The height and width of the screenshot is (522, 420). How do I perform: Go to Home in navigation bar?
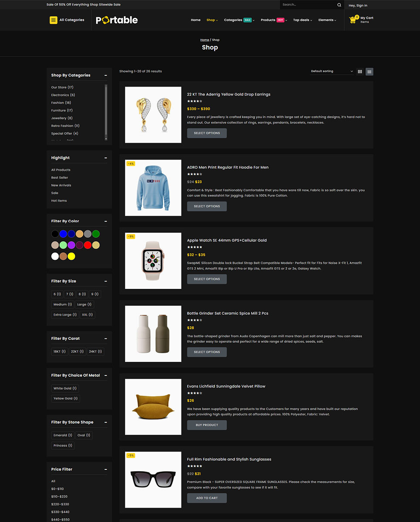(196, 20)
